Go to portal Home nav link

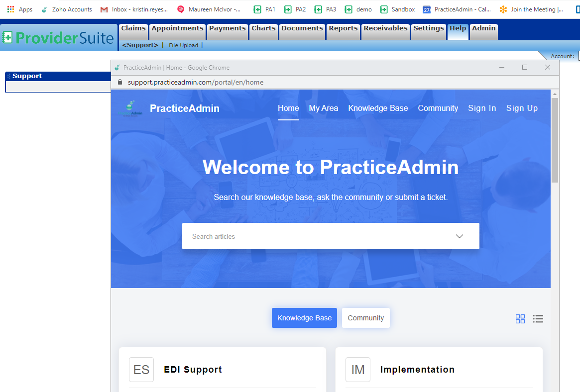(x=289, y=108)
